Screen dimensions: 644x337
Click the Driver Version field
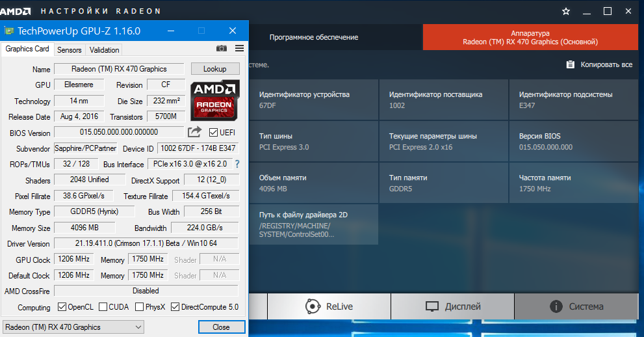[x=146, y=243]
